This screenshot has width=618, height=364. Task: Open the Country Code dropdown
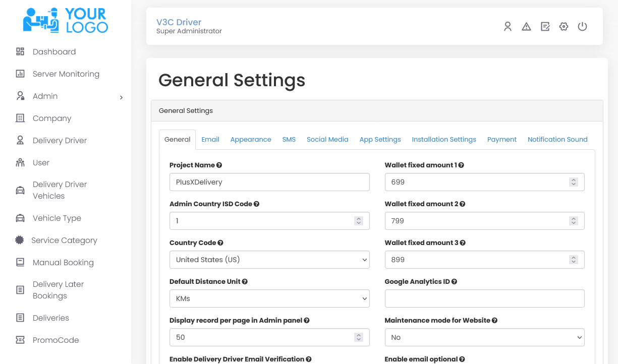pyautogui.click(x=269, y=260)
